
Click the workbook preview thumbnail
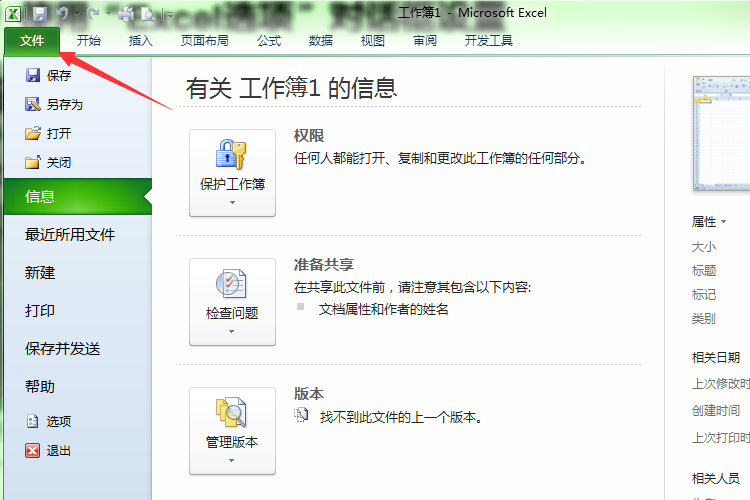point(721,133)
